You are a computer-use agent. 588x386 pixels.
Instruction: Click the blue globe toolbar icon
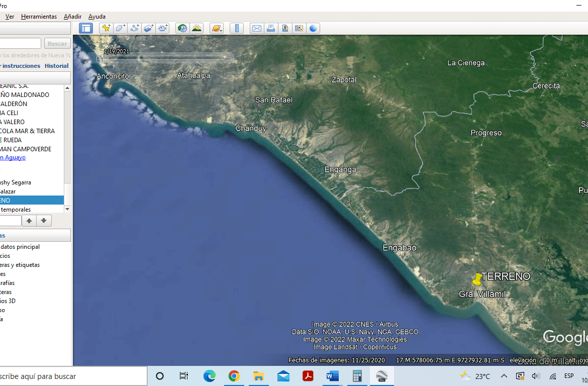(x=313, y=28)
